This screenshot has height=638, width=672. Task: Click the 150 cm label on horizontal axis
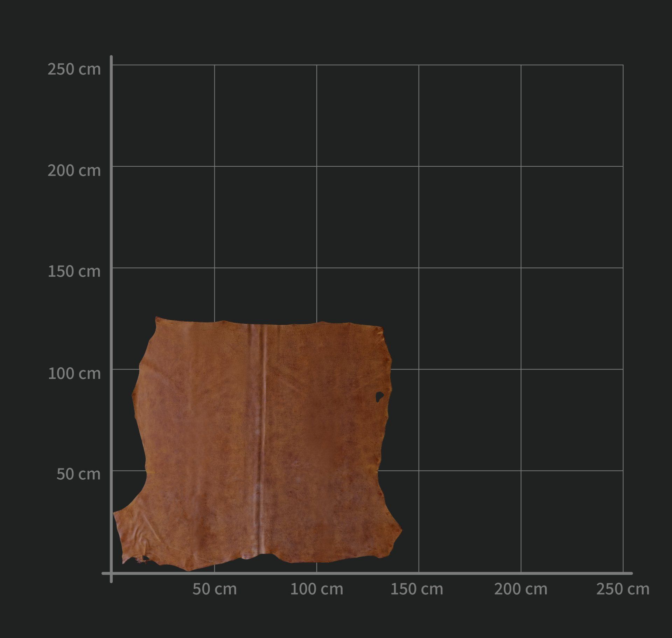pos(416,589)
